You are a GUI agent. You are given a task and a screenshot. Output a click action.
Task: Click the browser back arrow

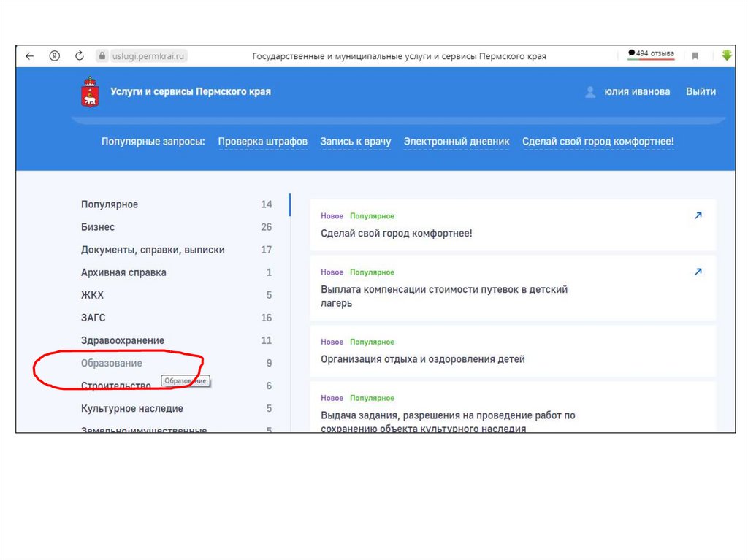coord(29,56)
